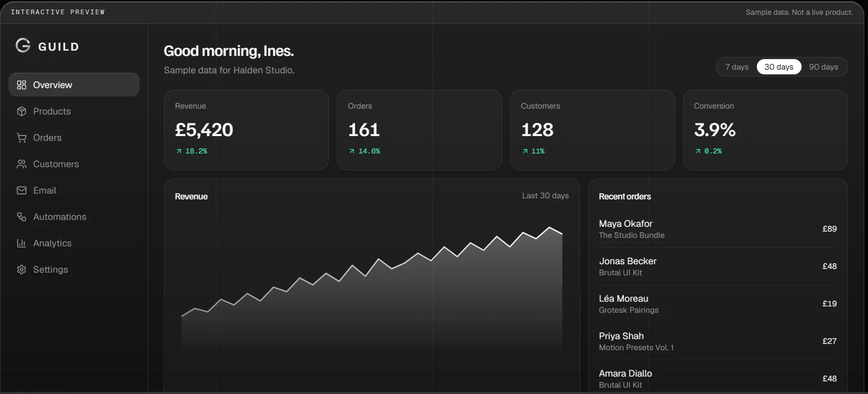This screenshot has height=394, width=868.
Task: Click the Guild logo icon
Action: 23,46
